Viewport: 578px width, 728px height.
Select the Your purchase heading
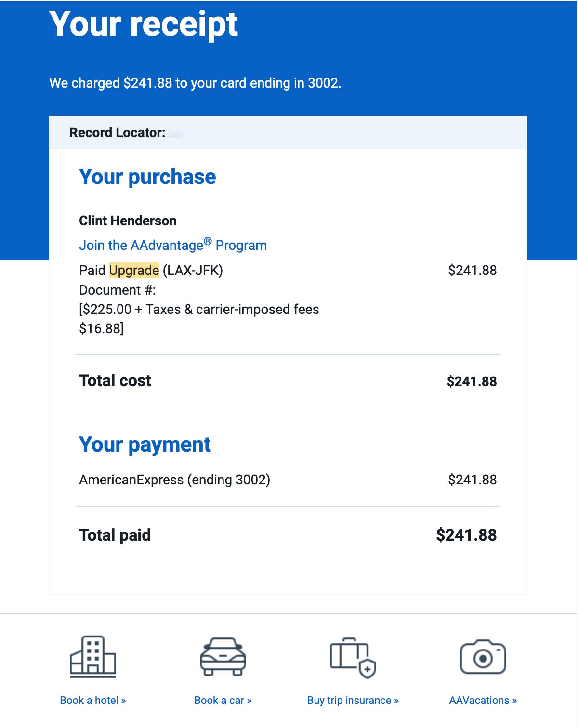(x=147, y=177)
